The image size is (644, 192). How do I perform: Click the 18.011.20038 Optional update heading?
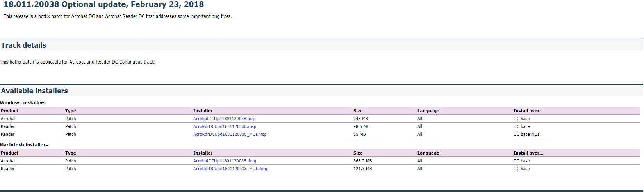(x=104, y=5)
